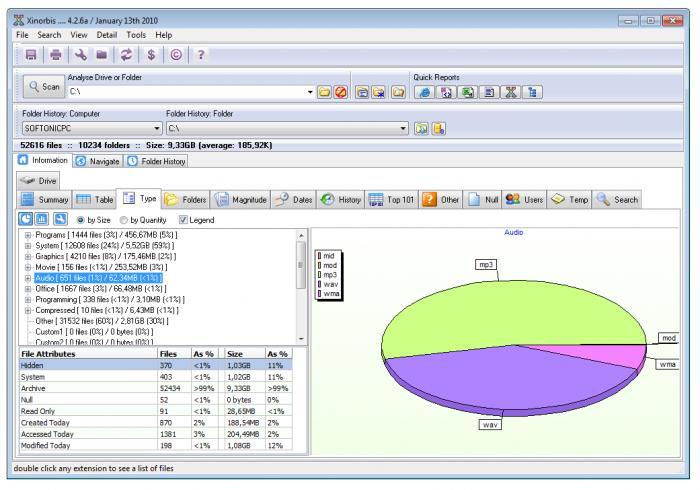700x490 pixels.
Task: Click the file type list scrollbar down arrow
Action: (301, 339)
